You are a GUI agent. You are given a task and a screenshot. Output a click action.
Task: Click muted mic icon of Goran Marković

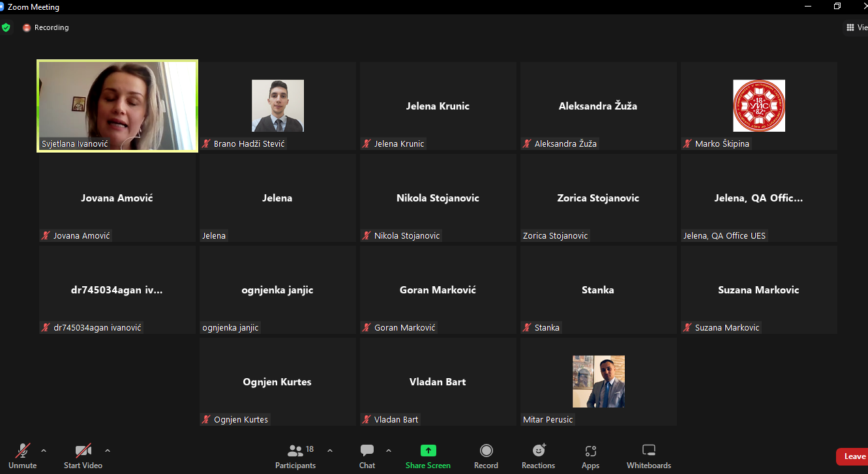[367, 327]
